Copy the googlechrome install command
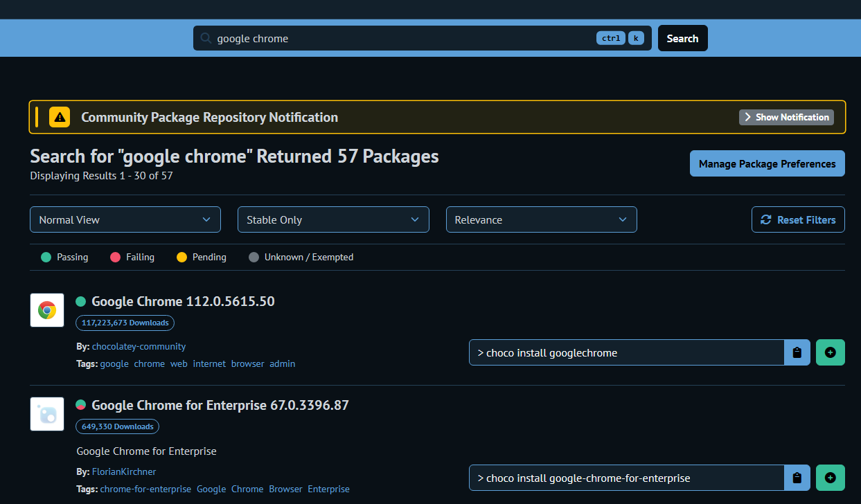 click(x=797, y=352)
